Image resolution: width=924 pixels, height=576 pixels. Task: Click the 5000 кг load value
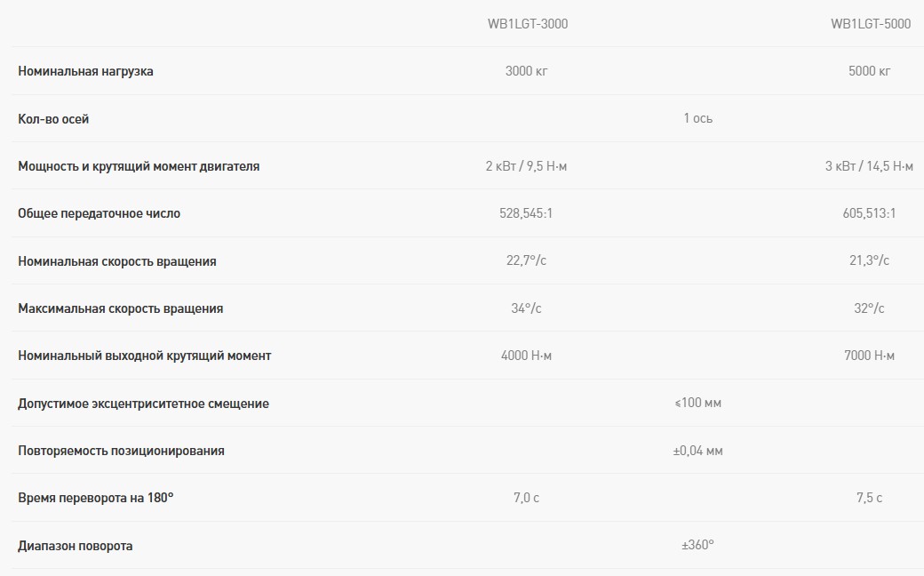point(869,71)
